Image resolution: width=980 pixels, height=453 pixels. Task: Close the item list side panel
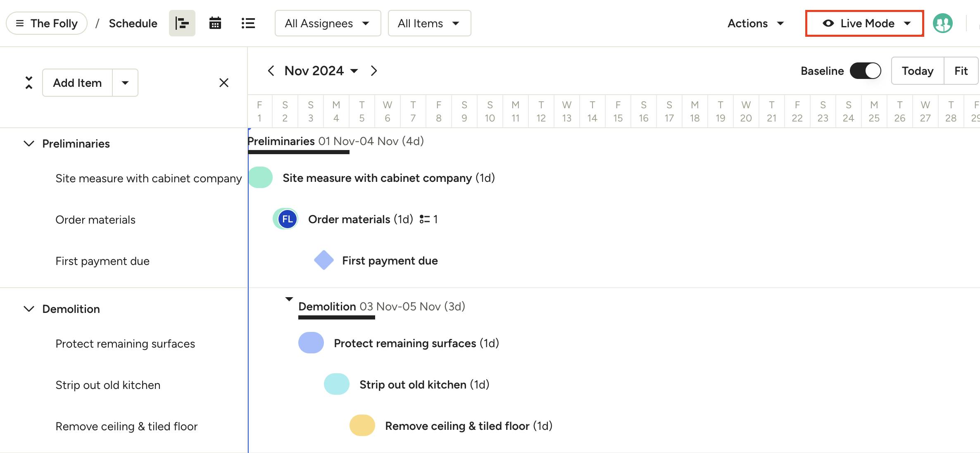pos(224,83)
